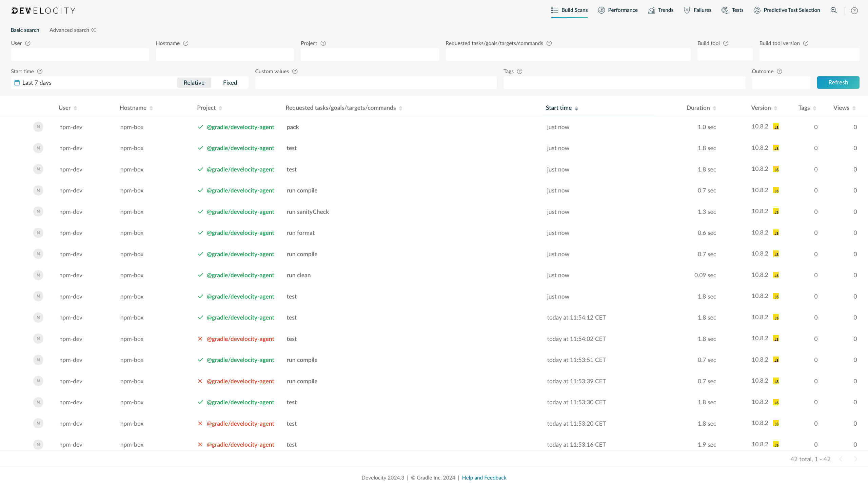
Task: Focus the Build tool filter input
Action: pos(725,55)
